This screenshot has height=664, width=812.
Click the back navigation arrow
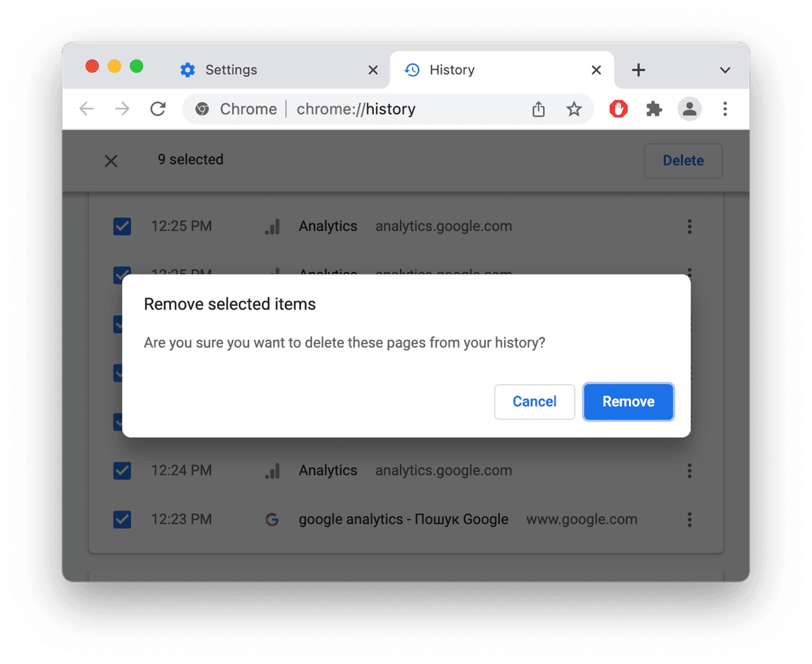coord(87,108)
